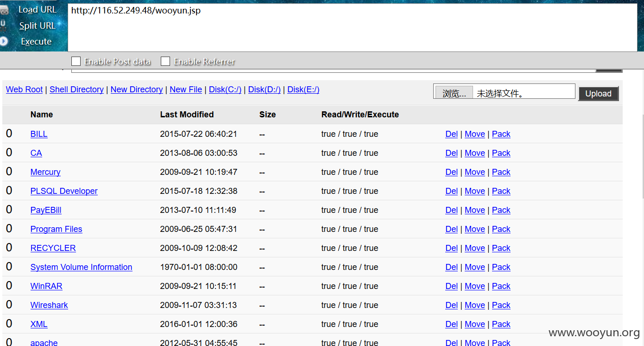The height and width of the screenshot is (346, 644).
Task: Move the WinRAR folder
Action: pyautogui.click(x=475, y=286)
